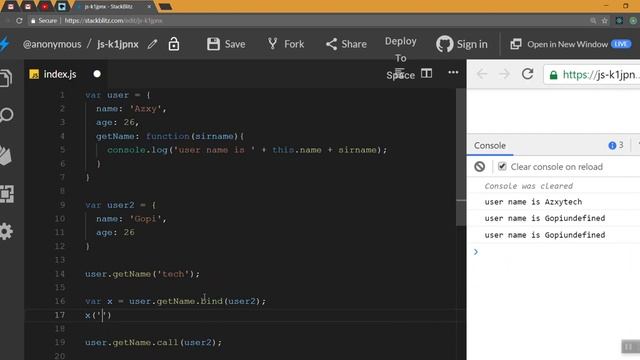Click unsaved dot on index.js tab
This screenshot has height=360, width=640.
tap(97, 74)
